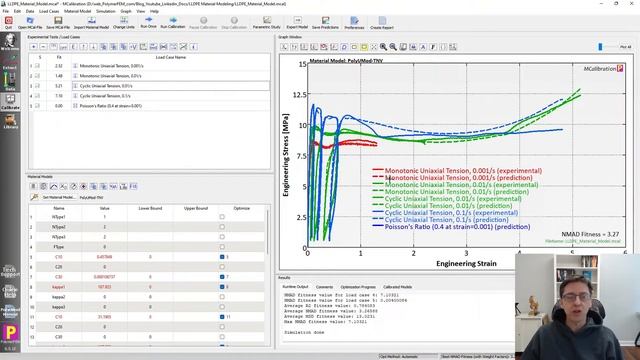Click load case info icon
The height and width of the screenshot is (360, 640).
pyautogui.click(x=194, y=47)
